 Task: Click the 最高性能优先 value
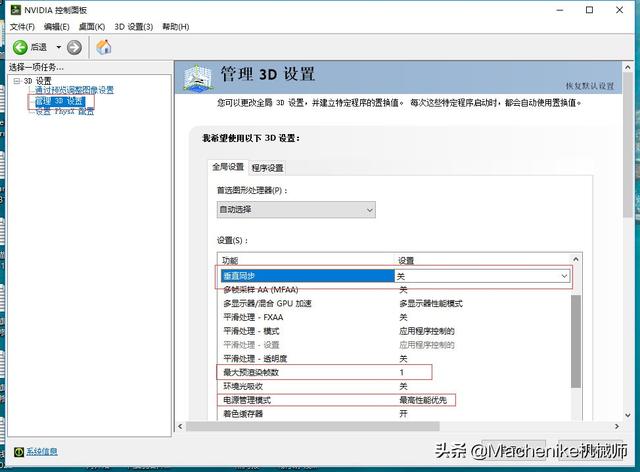423,400
